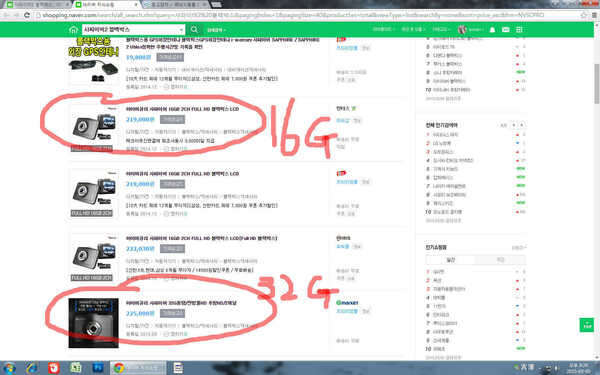Click the search query input field
Viewport: 600px width, 375px height.
tap(130, 29)
